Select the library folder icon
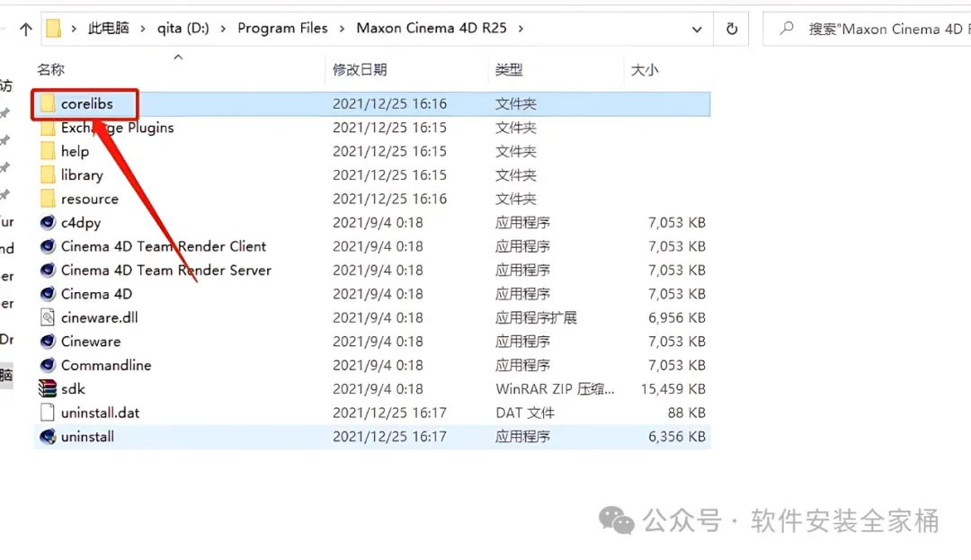The width and height of the screenshot is (971, 560). pyautogui.click(x=48, y=174)
